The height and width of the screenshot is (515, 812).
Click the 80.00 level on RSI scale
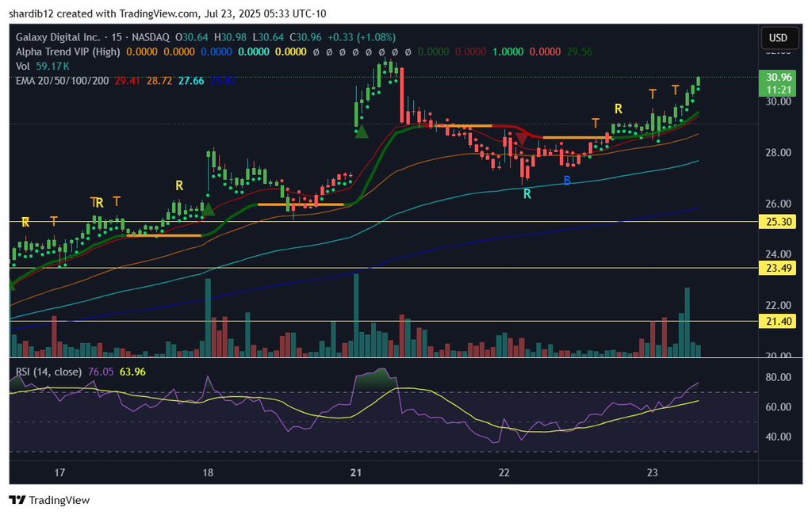coord(779,377)
